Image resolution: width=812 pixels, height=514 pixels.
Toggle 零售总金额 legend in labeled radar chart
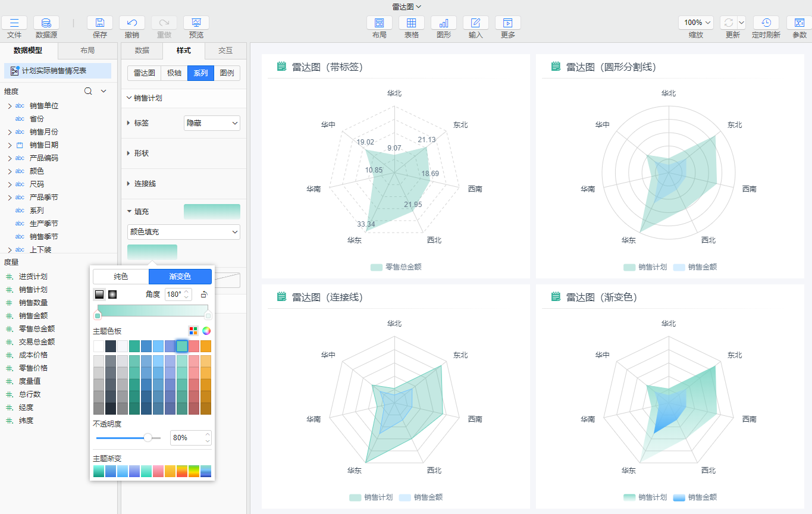396,267
